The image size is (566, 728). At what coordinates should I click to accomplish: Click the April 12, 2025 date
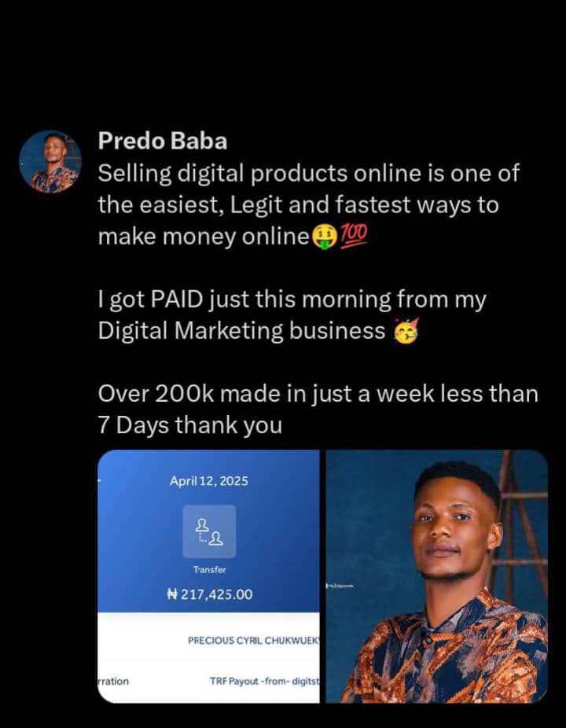pos(209,481)
